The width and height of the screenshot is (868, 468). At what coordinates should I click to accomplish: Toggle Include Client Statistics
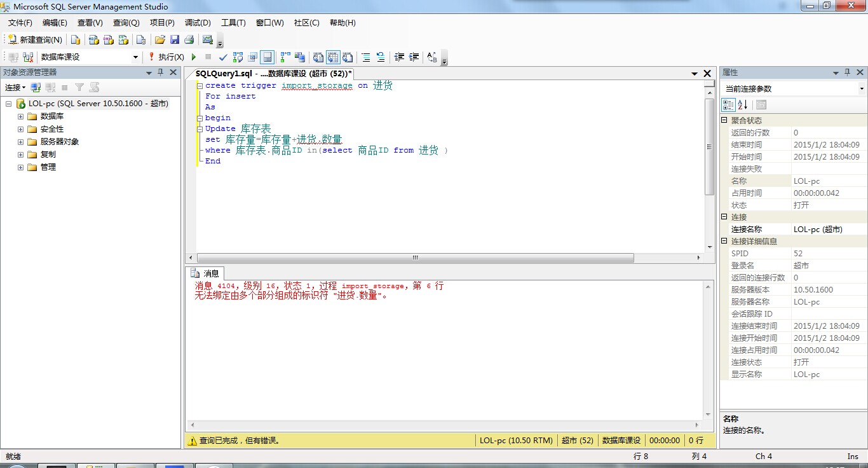click(300, 57)
